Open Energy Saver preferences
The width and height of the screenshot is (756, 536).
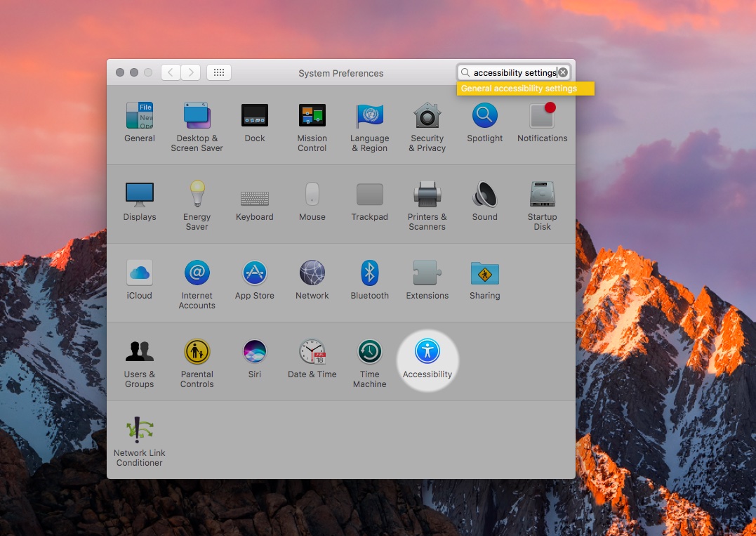(x=197, y=195)
